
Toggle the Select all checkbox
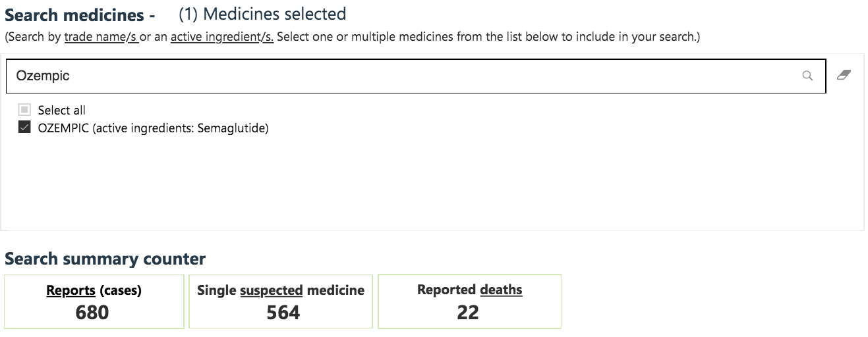[24, 110]
